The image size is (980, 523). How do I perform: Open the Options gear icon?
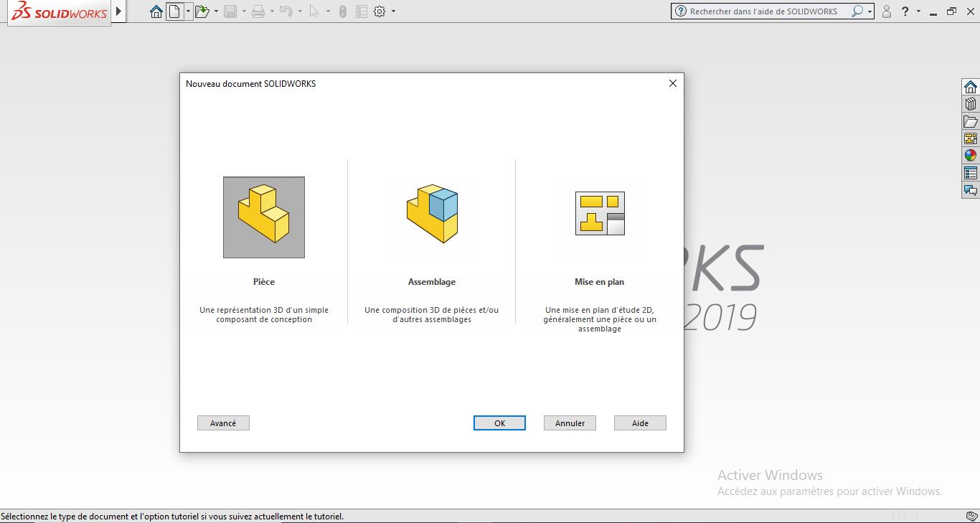380,11
